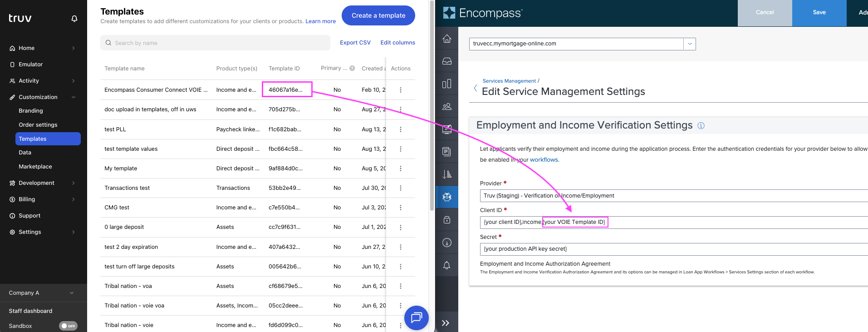Toggle the Sandbox switch
The image size is (868, 332).
click(68, 326)
